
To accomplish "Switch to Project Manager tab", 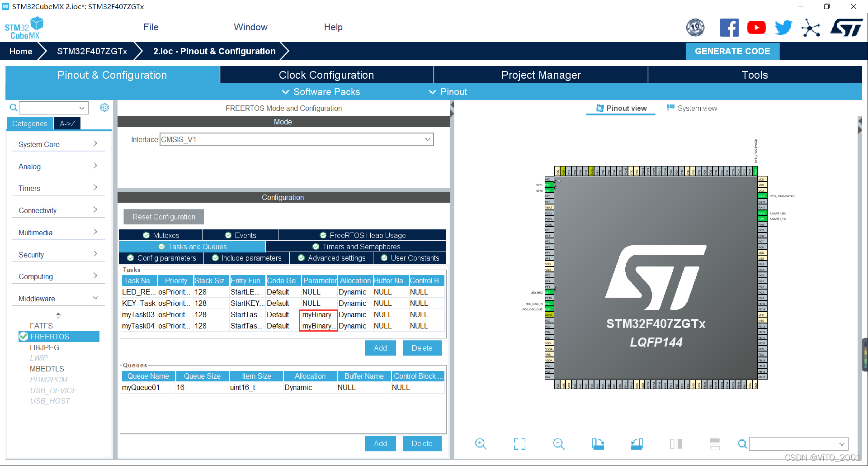I will pyautogui.click(x=541, y=75).
